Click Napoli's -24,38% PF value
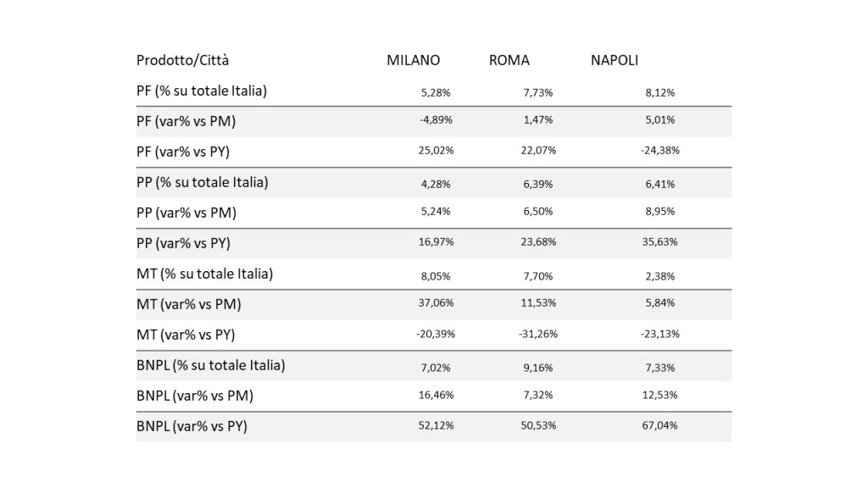This screenshot has height=488, width=868. 659,150
